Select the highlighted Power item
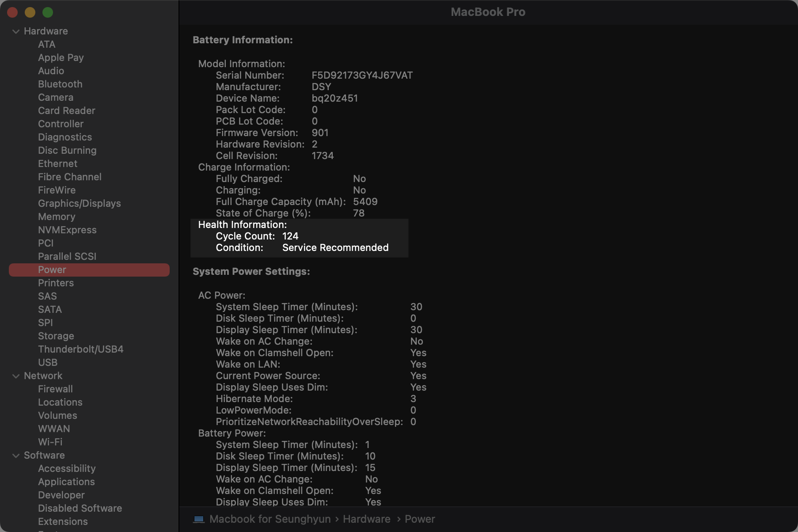The image size is (798, 532). tap(89, 270)
